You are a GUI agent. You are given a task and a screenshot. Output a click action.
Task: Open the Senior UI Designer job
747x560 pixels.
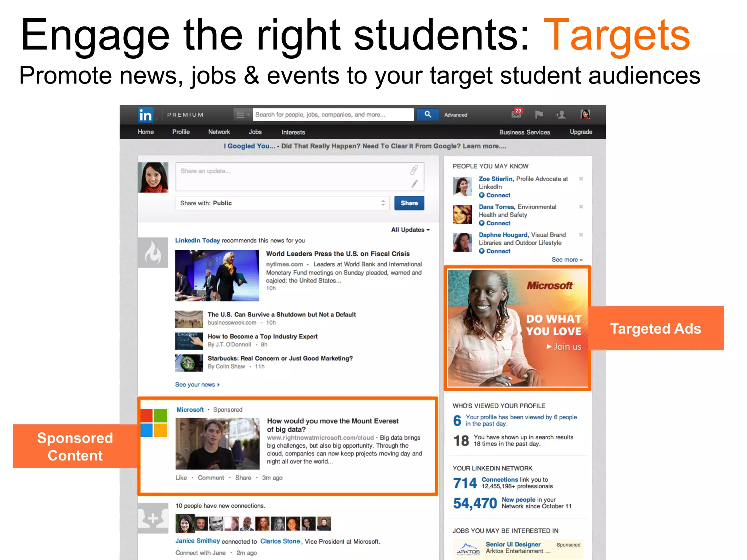tap(513, 544)
